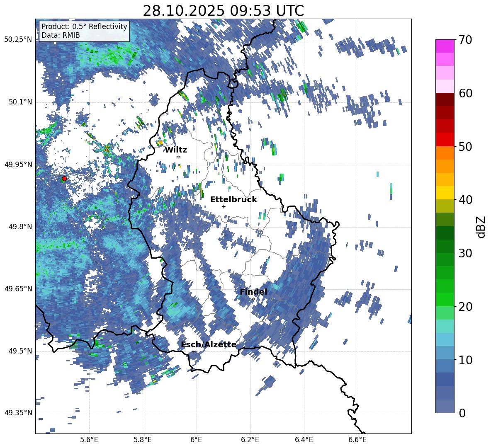The image size is (491, 448).
Task: Click the Wiltz city label
Action: pyautogui.click(x=176, y=150)
